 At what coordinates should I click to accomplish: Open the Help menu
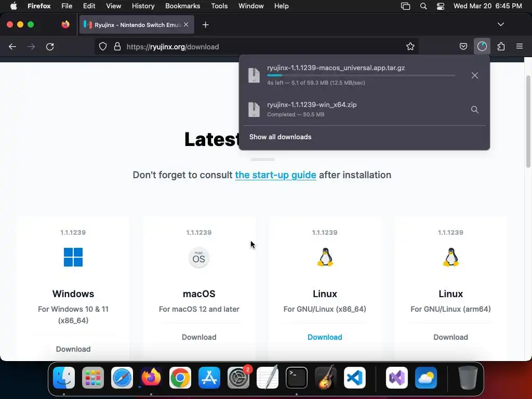(281, 6)
